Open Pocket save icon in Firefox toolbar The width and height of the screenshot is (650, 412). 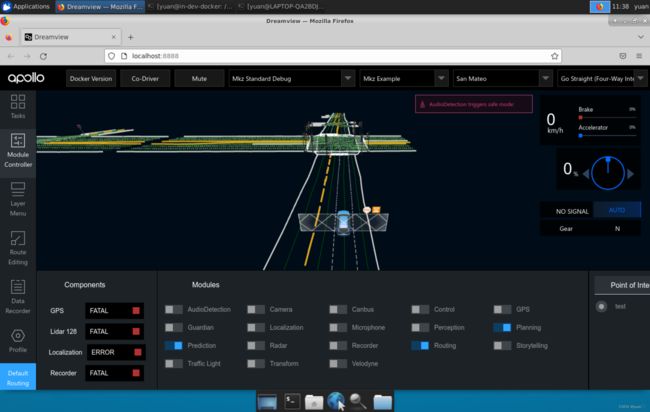click(x=622, y=56)
